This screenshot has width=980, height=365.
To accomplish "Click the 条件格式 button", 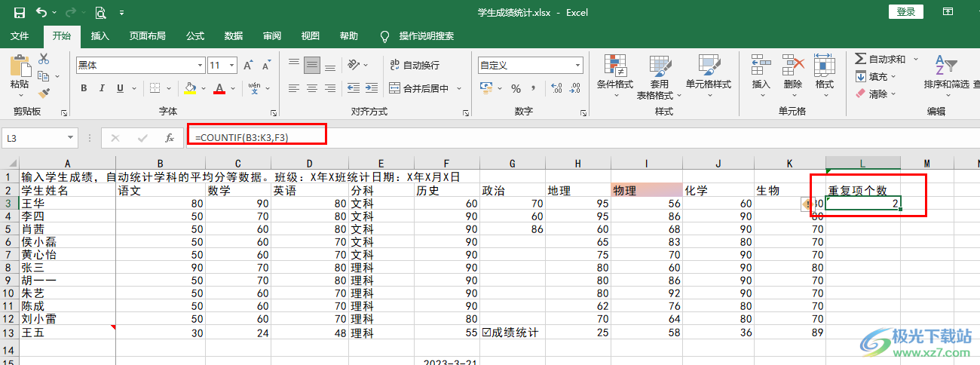I will [x=614, y=75].
